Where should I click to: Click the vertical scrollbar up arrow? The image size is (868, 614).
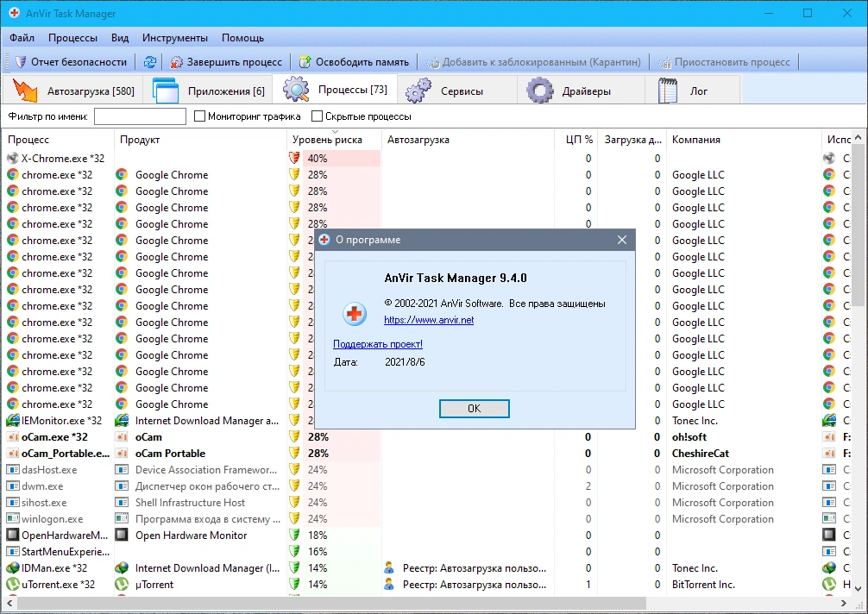click(x=858, y=136)
